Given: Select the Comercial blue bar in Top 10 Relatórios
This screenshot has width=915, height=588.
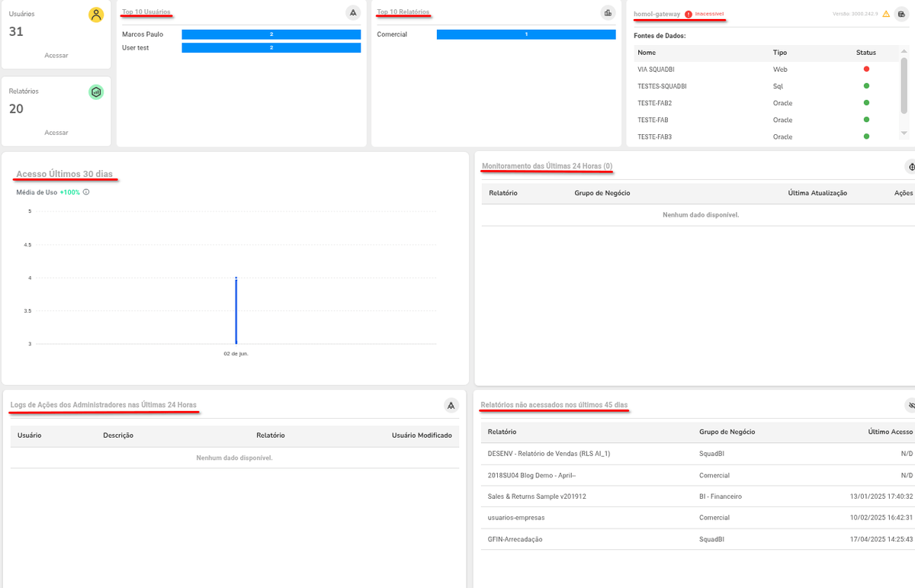Looking at the screenshot, I should pos(526,34).
